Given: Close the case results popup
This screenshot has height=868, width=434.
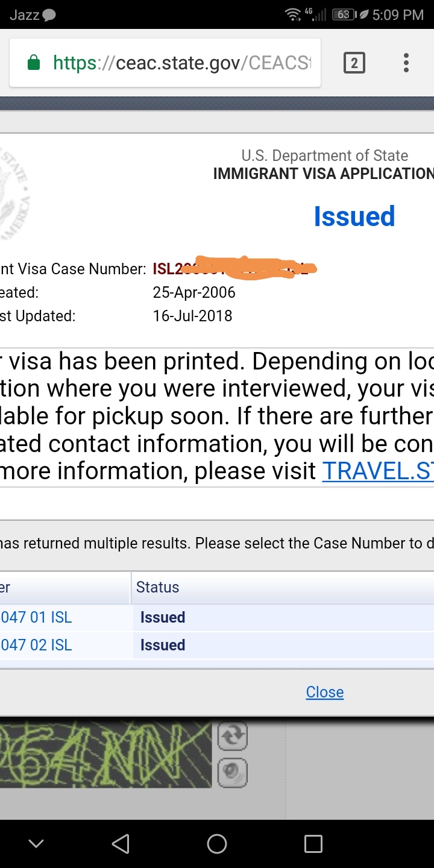Looking at the screenshot, I should (x=325, y=692).
